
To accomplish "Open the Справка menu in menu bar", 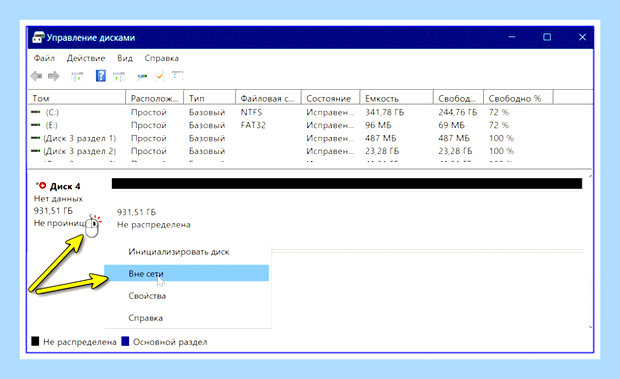I will coord(161,58).
